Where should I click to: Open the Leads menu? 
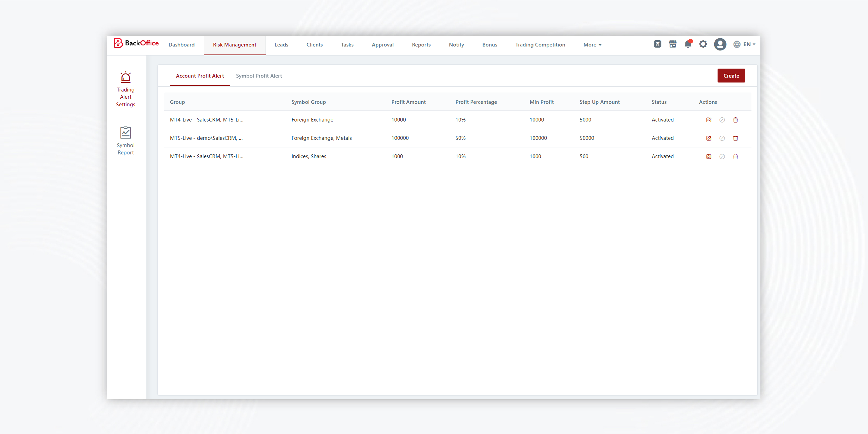point(281,45)
